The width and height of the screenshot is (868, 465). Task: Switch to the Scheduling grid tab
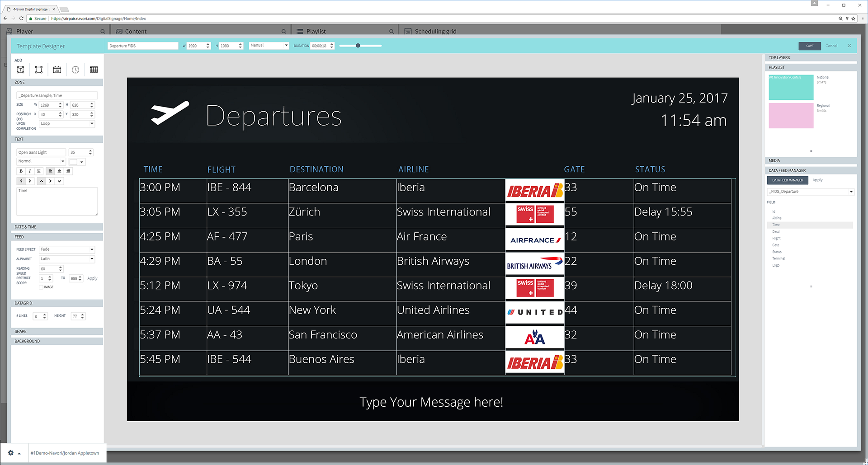435,31
